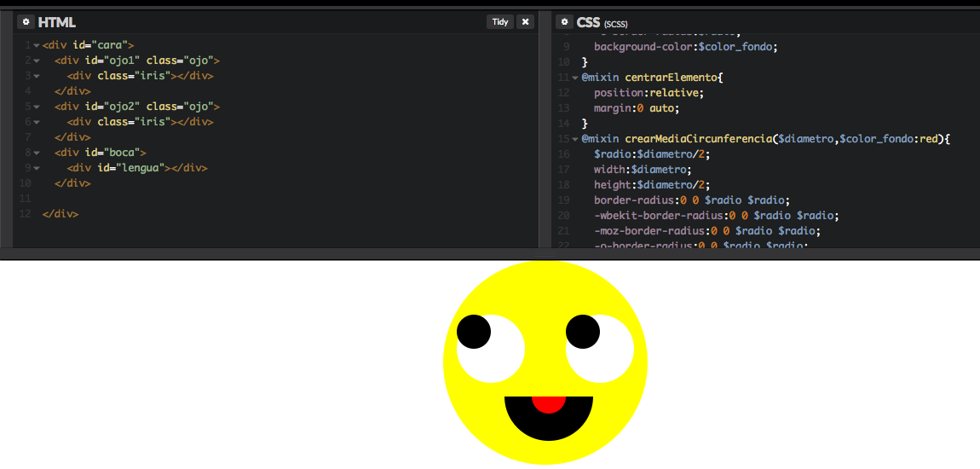Click the margin:0 auto; CSS line
The image size is (980, 469).
[x=637, y=108]
